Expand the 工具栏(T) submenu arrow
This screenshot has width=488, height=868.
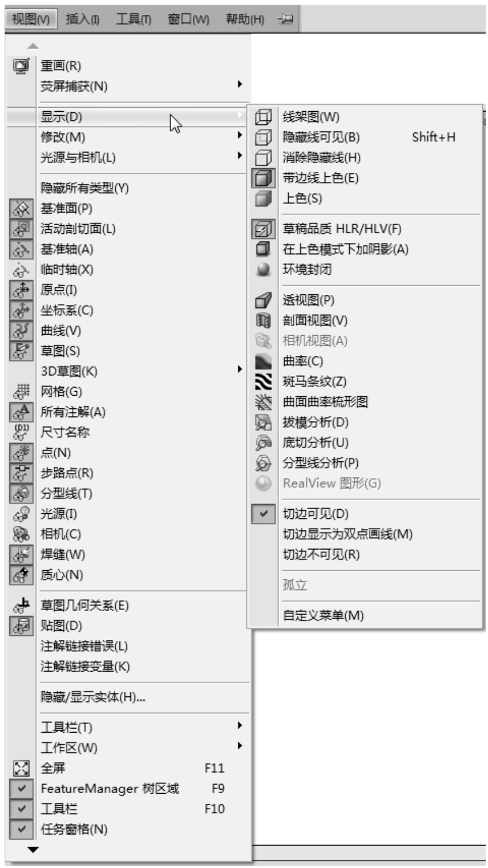240,726
